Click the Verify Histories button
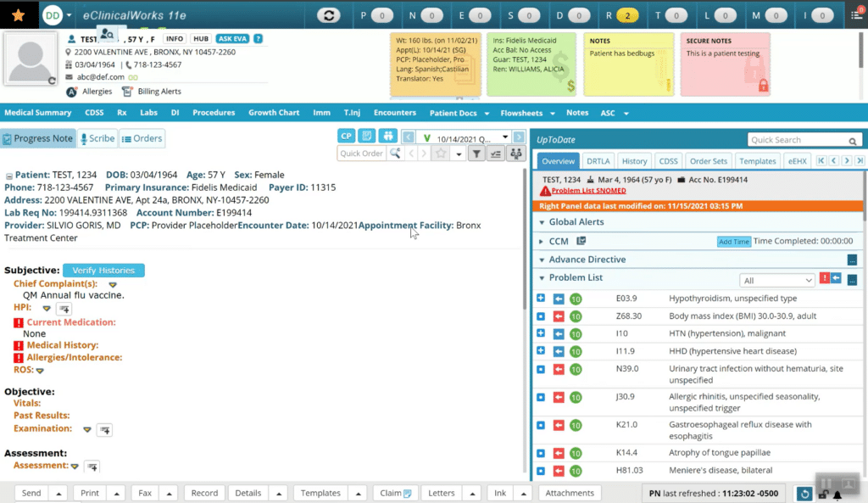This screenshot has width=868, height=503. coord(103,271)
